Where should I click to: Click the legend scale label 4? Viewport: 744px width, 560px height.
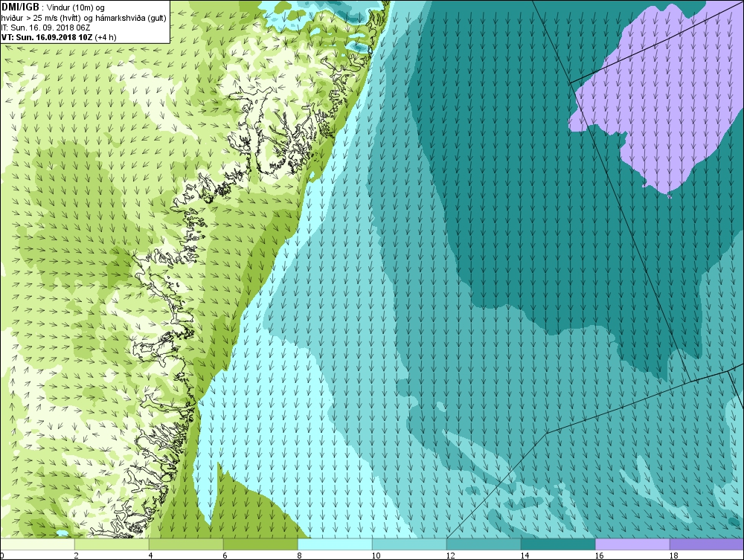(151, 556)
